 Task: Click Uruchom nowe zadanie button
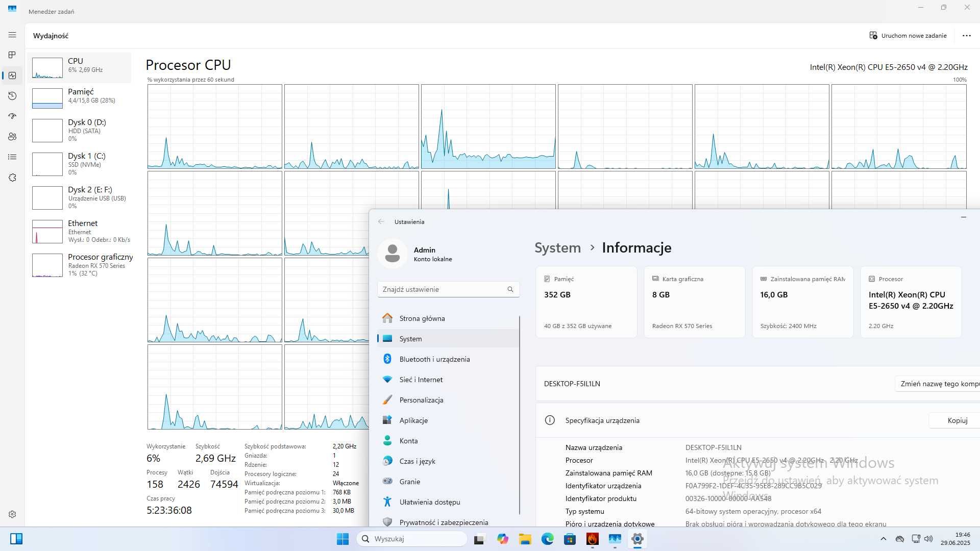[908, 36]
